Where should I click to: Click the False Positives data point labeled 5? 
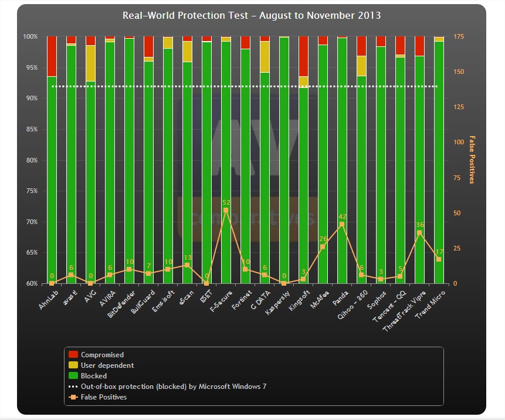tap(400, 276)
